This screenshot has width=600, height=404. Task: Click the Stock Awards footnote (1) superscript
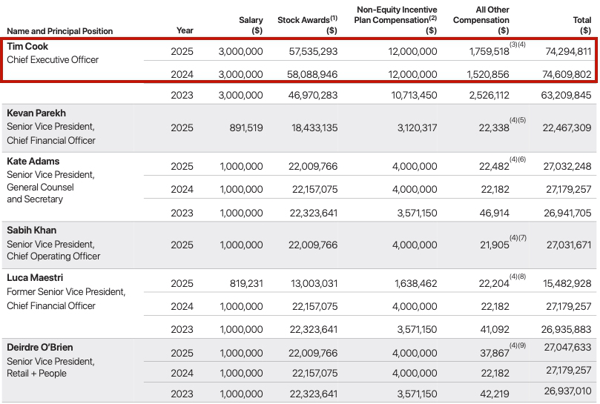click(333, 17)
